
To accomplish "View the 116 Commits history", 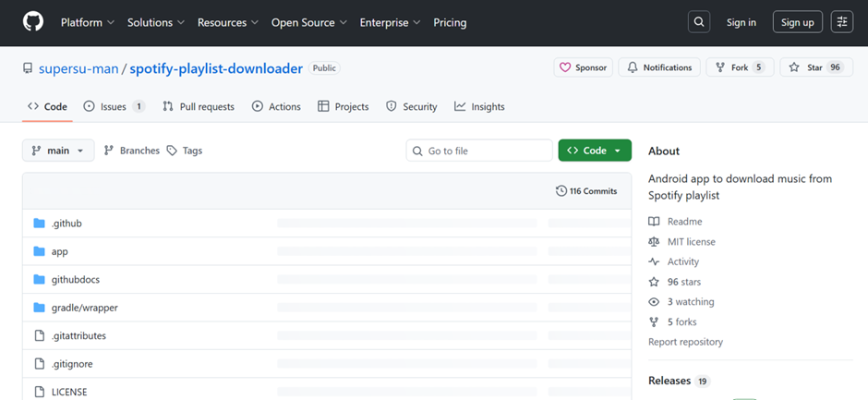I will (x=586, y=191).
